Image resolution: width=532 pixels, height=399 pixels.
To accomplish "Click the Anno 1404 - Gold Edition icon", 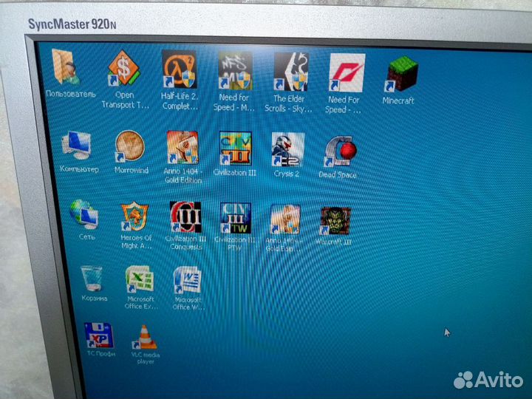I will click(183, 148).
